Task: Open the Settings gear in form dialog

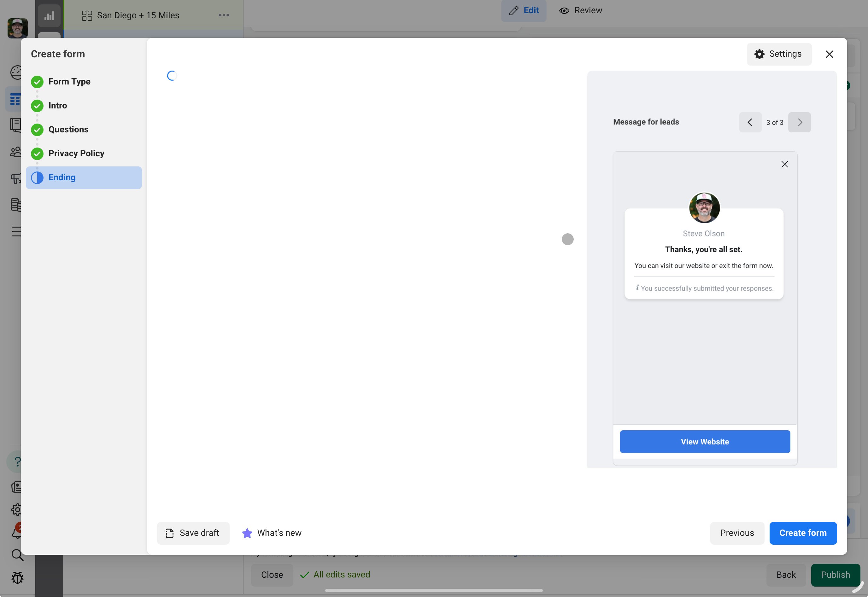Action: (778, 54)
